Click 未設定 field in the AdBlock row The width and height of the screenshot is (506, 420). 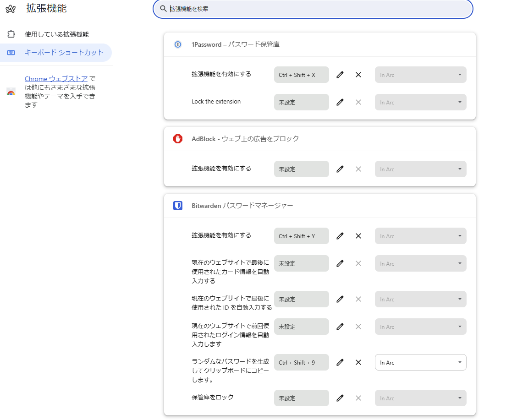point(302,169)
